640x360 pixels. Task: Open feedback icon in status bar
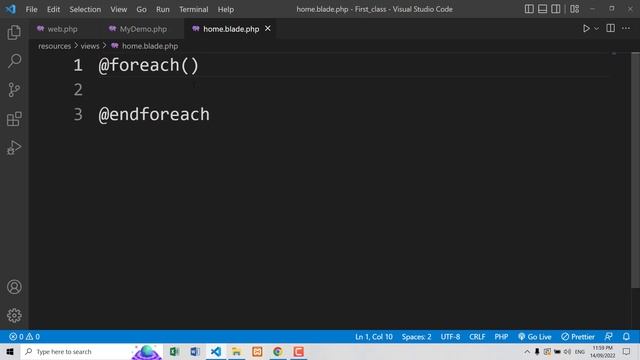click(x=608, y=337)
